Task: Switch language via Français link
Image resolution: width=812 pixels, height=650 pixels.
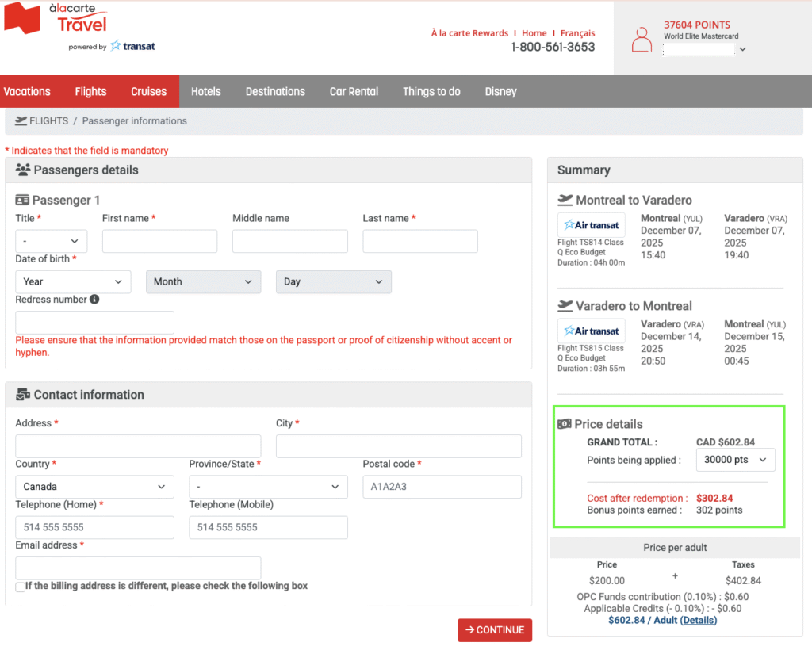Action: [577, 33]
